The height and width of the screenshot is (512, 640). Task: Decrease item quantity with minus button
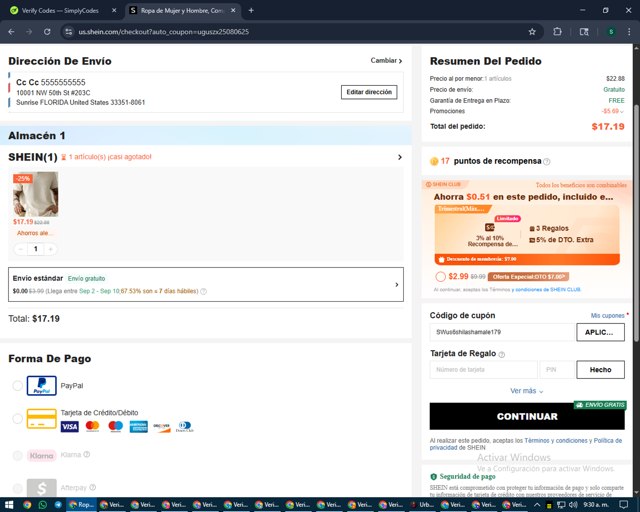coord(20,249)
